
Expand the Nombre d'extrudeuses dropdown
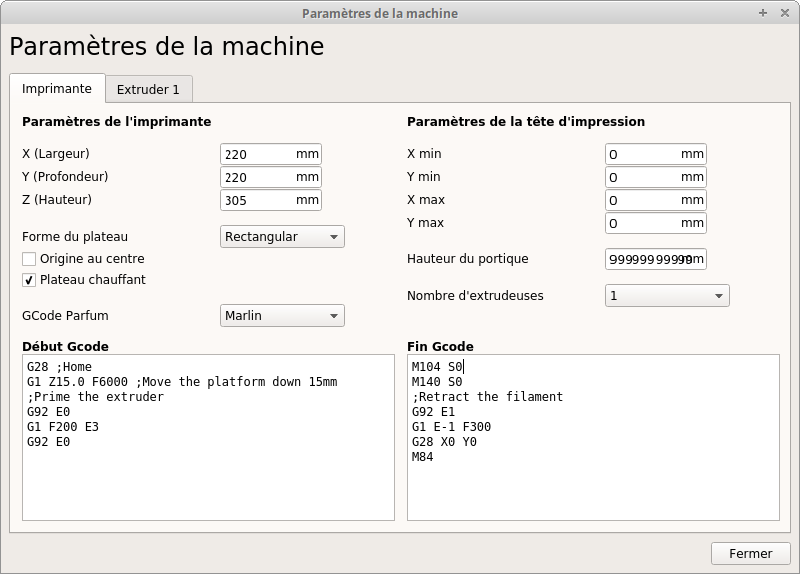(x=667, y=296)
